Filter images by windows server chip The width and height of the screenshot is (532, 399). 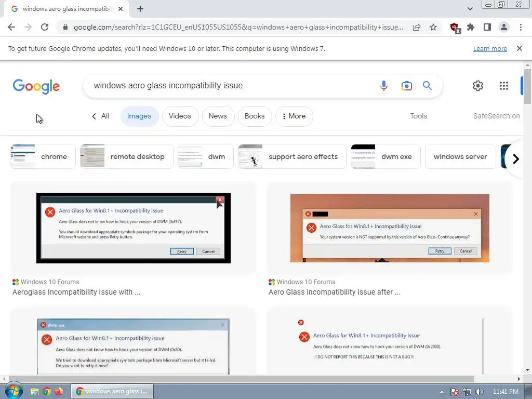pyautogui.click(x=460, y=156)
